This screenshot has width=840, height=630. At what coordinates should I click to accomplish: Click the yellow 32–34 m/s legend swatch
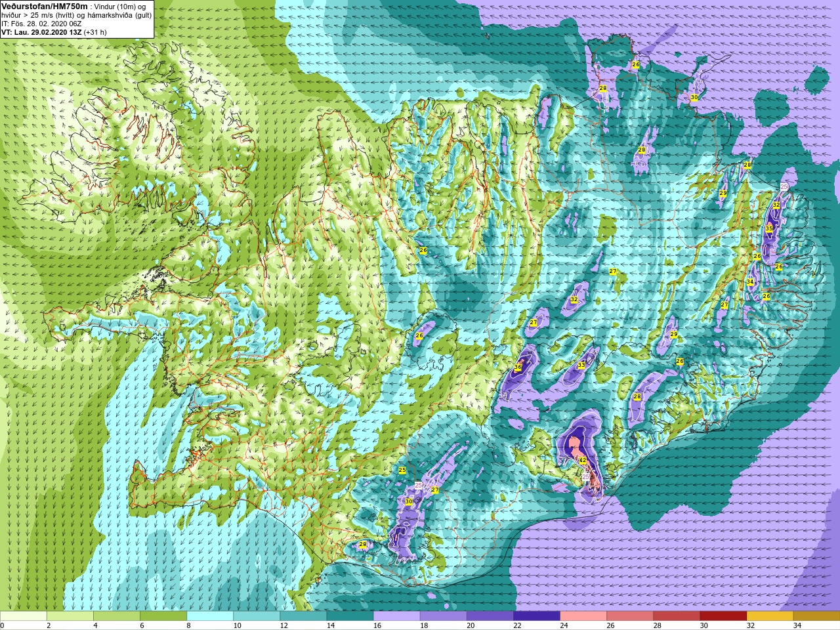point(769,616)
